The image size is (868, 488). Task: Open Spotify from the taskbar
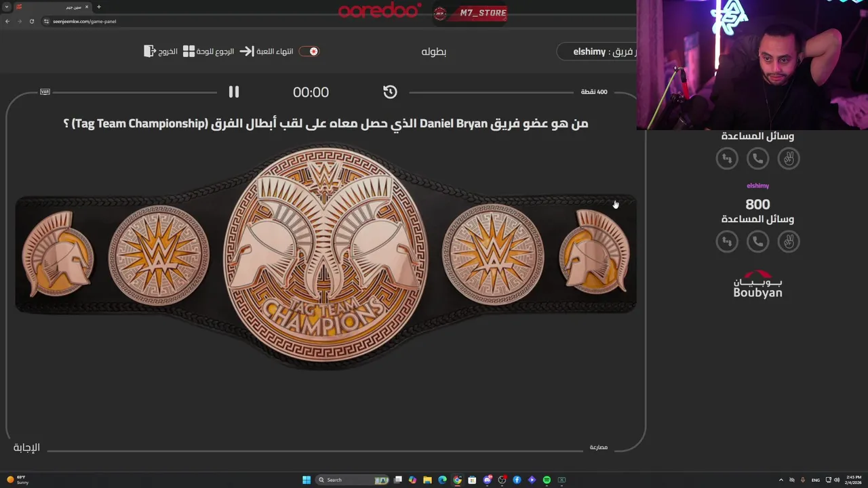pyautogui.click(x=547, y=480)
